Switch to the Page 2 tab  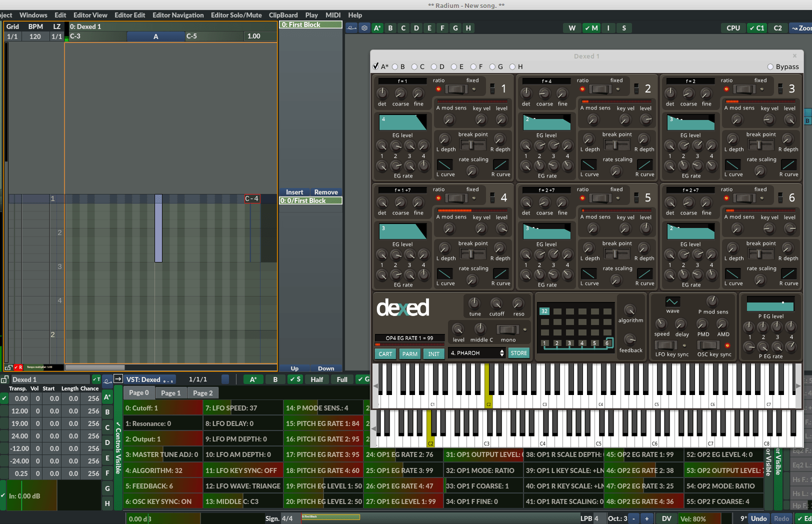coord(203,393)
